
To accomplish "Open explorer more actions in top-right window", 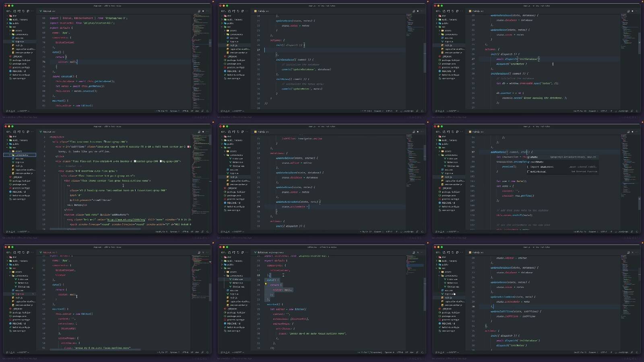I will (x=461, y=11).
